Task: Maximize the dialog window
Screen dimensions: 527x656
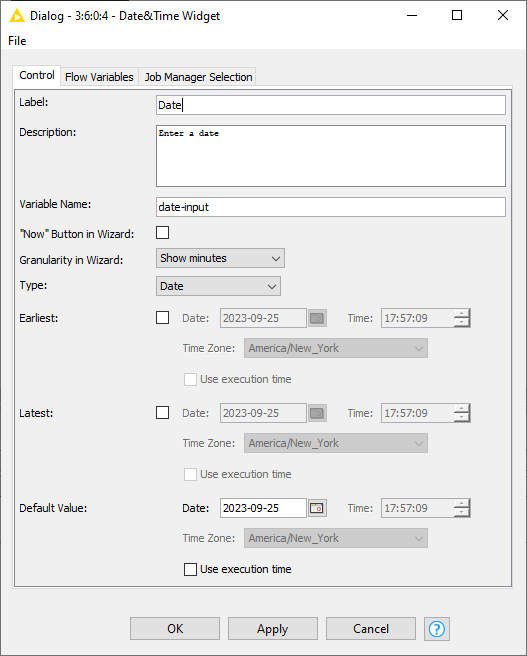Action: pyautogui.click(x=457, y=15)
